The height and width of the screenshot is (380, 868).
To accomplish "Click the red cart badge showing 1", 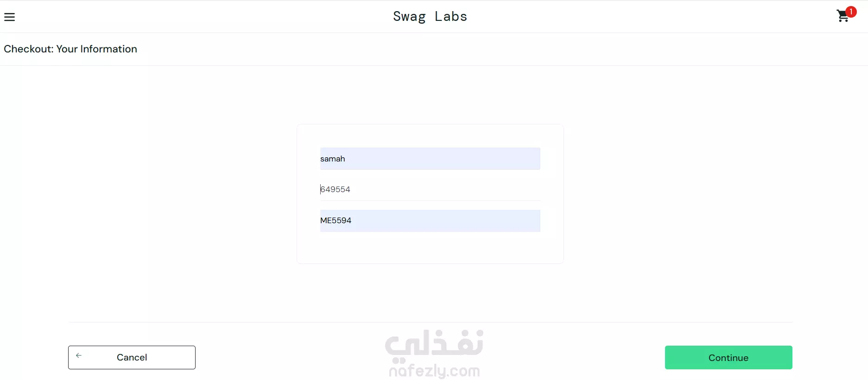I will (851, 12).
